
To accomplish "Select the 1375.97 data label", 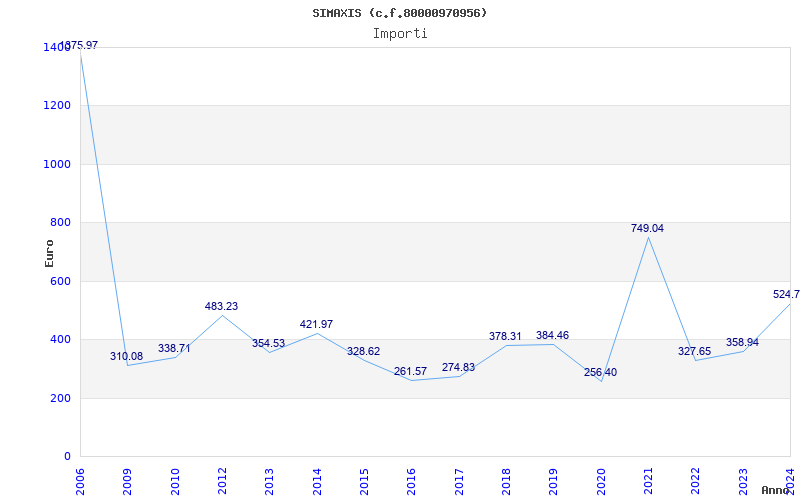I will 80,45.
